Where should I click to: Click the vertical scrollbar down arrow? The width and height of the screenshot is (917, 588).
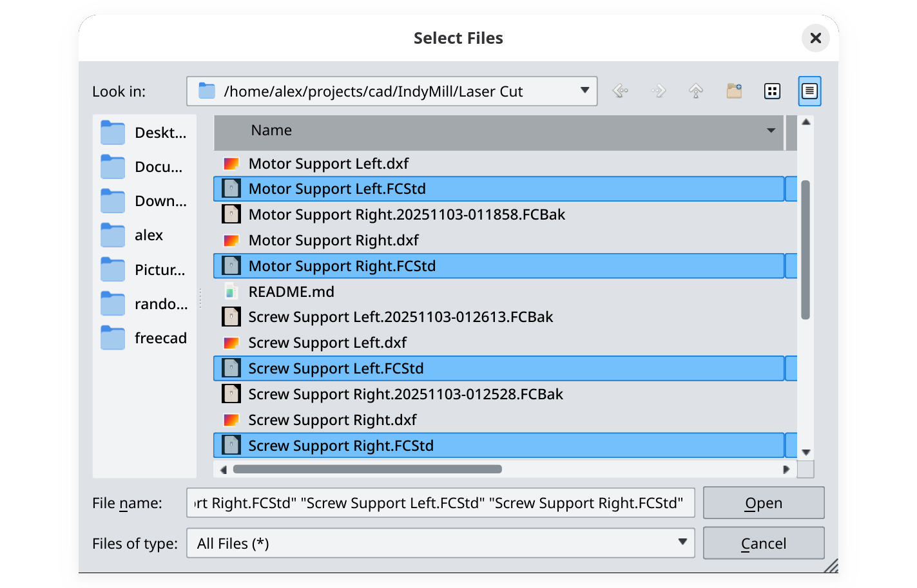[806, 452]
